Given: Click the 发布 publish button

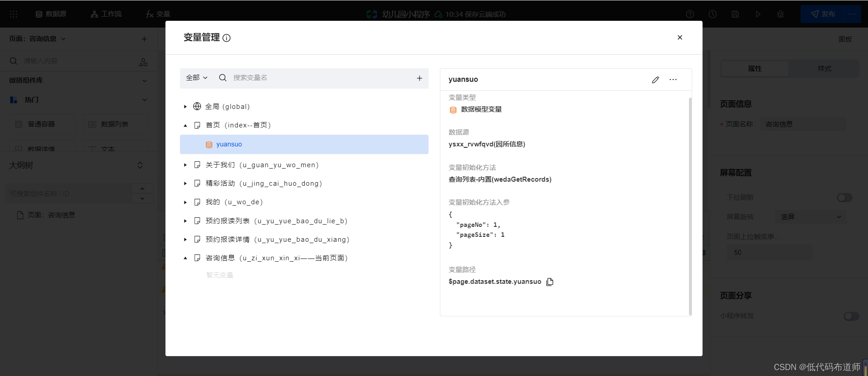Looking at the screenshot, I should point(823,14).
